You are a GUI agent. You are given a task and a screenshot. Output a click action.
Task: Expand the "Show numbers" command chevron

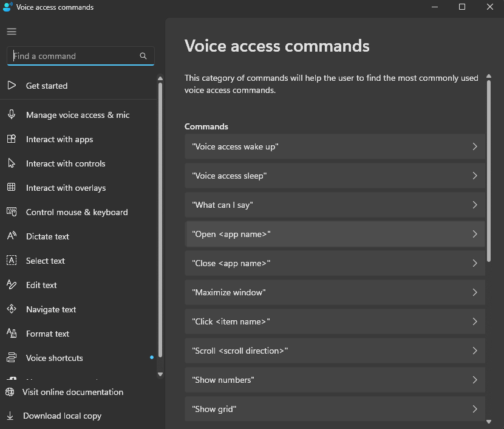pyautogui.click(x=474, y=380)
